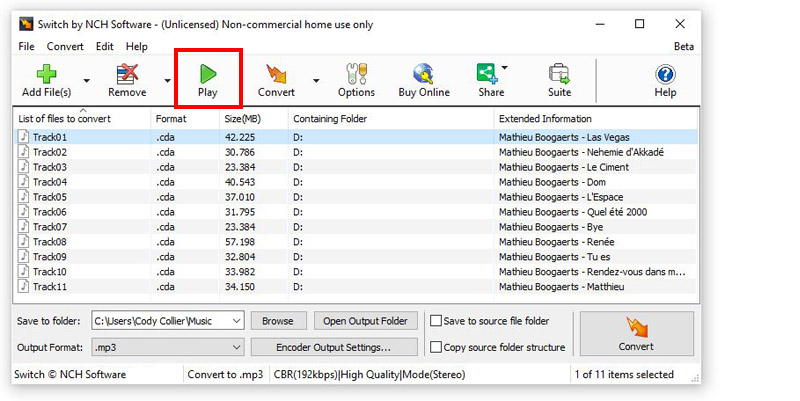Click the Beta label in the menu bar
Screen dimensions: 800x401
pos(684,46)
